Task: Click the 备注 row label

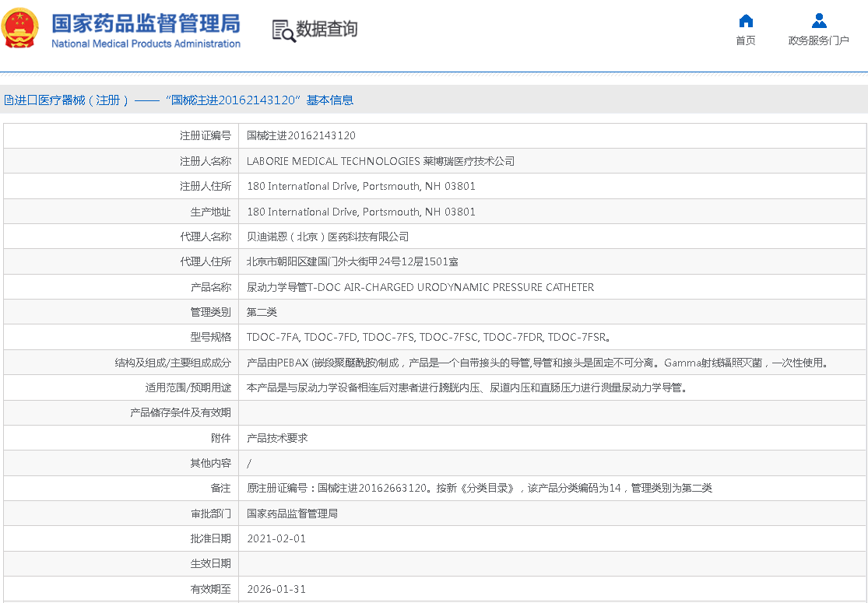Action: [221, 488]
